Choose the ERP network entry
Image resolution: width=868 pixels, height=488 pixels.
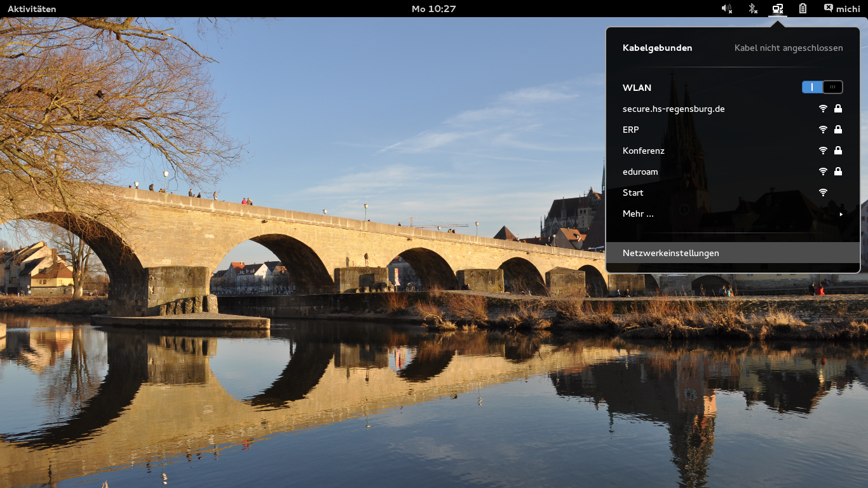[x=631, y=130]
